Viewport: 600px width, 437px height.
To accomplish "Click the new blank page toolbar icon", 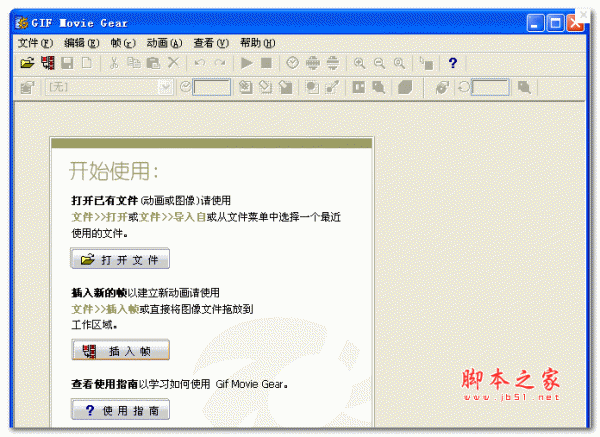I will pyautogui.click(x=87, y=63).
